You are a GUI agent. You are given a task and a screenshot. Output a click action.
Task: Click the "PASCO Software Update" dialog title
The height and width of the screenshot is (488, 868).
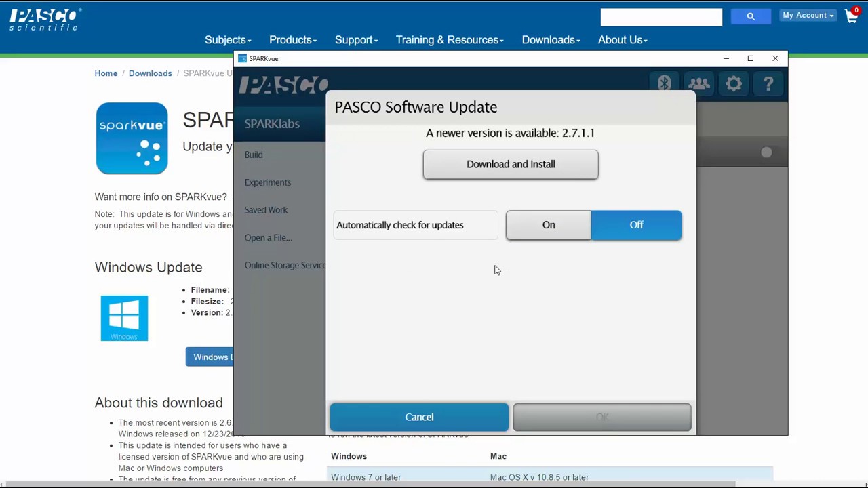pyautogui.click(x=416, y=107)
